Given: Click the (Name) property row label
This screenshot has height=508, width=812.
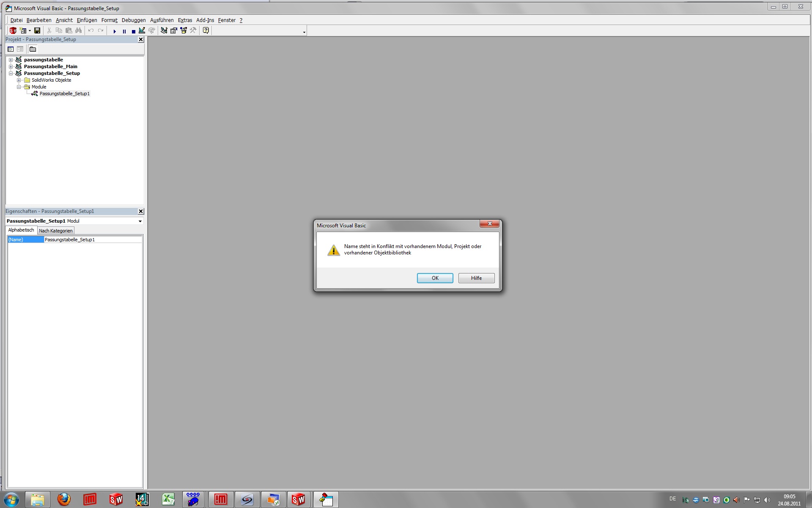Looking at the screenshot, I should (25, 240).
